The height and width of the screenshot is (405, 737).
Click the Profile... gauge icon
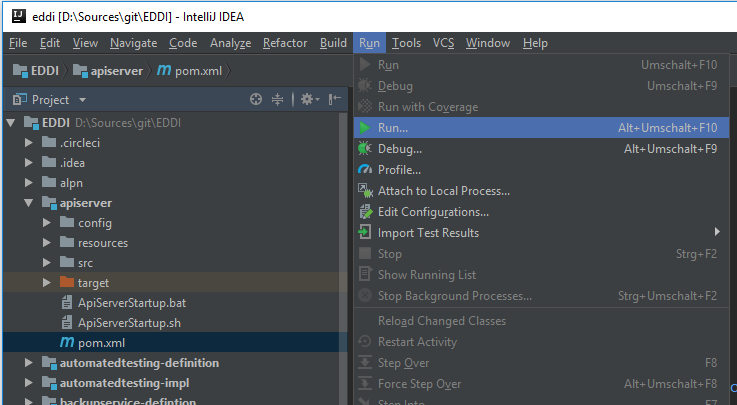click(x=365, y=170)
